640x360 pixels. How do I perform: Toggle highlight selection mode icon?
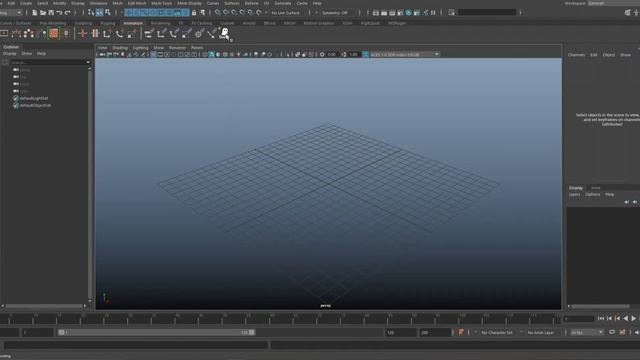tap(202, 13)
